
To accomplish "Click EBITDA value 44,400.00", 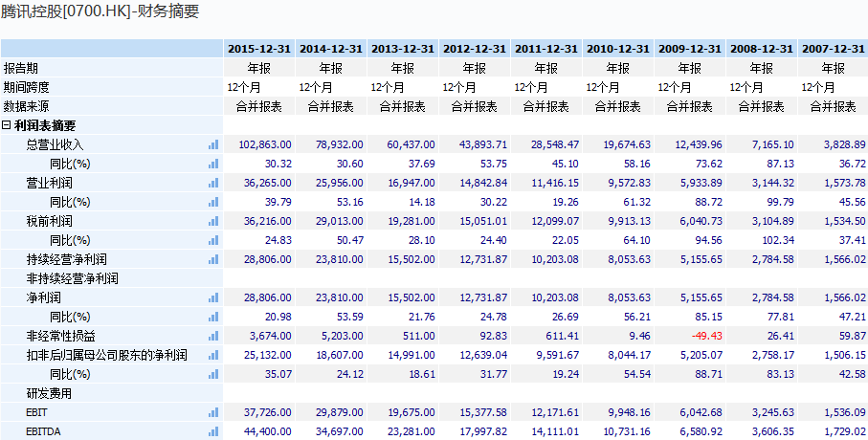I will (x=267, y=431).
